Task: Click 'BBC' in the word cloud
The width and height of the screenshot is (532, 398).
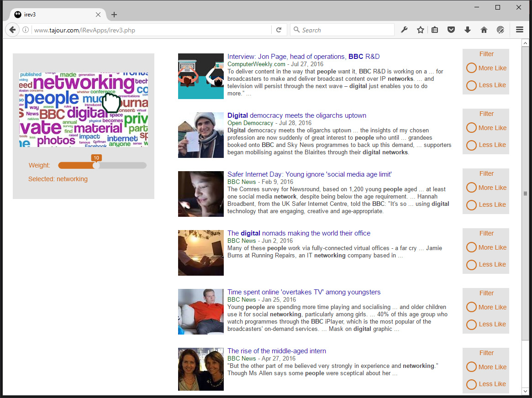Action: tap(52, 115)
